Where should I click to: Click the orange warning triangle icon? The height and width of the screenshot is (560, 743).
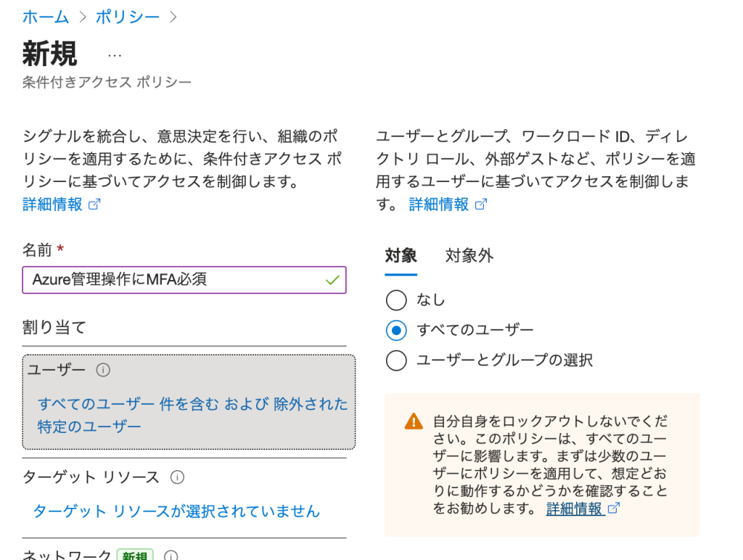[414, 421]
